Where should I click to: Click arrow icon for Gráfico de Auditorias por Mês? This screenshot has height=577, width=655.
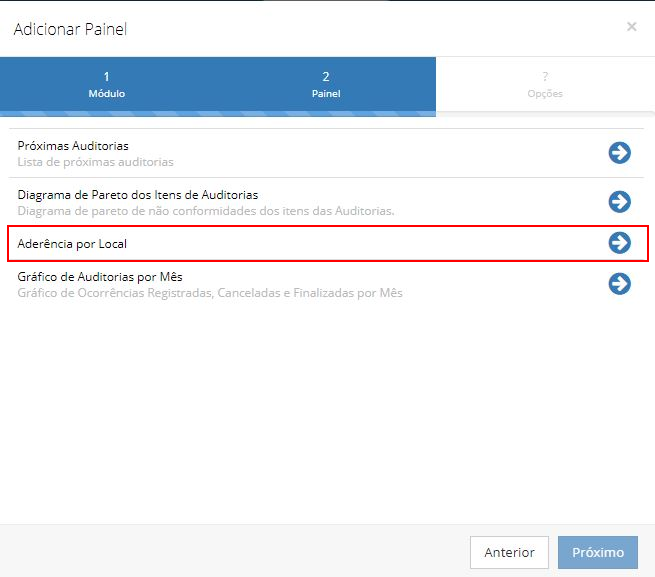(x=619, y=284)
